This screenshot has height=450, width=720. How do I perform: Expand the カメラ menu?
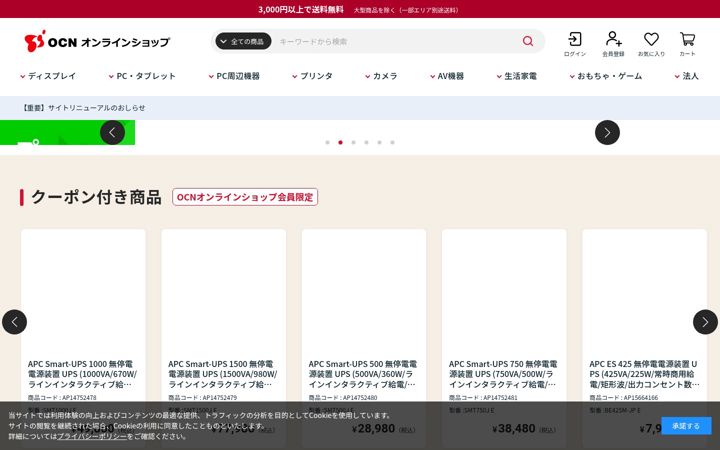(x=381, y=76)
